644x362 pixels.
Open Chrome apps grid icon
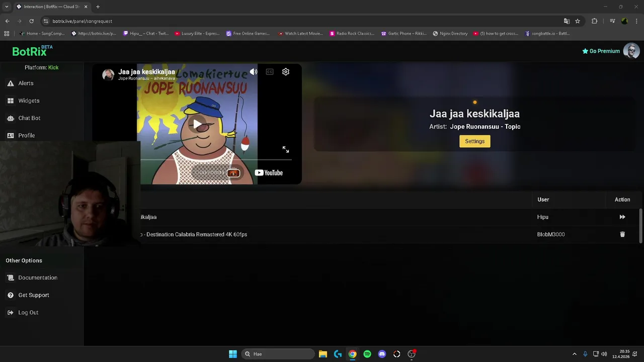click(7, 34)
